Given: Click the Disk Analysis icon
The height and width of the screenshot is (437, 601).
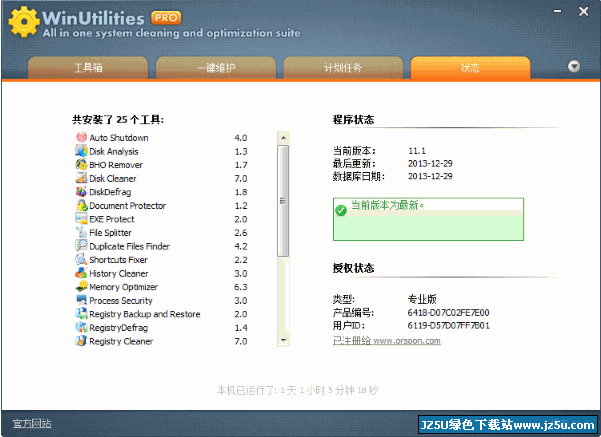Looking at the screenshot, I should pyautogui.click(x=81, y=151).
